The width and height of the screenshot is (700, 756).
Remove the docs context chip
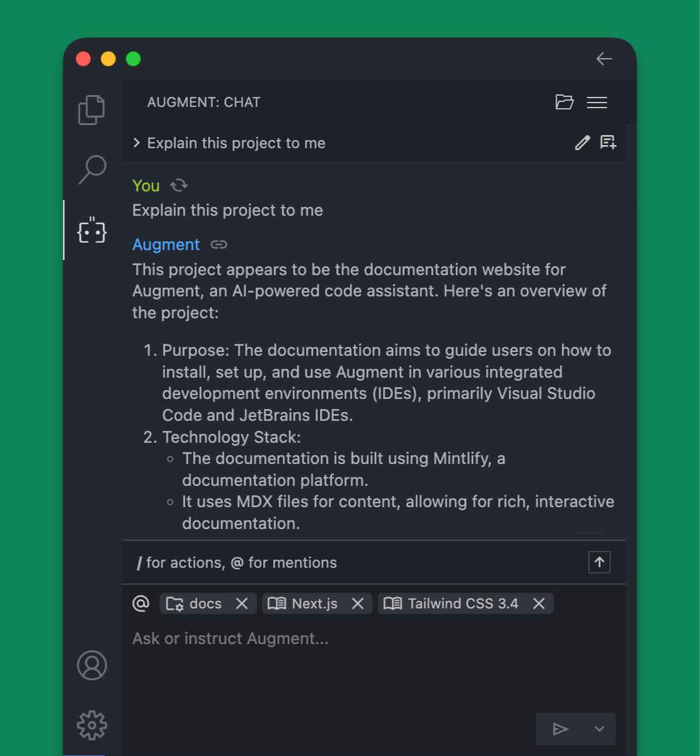[242, 603]
